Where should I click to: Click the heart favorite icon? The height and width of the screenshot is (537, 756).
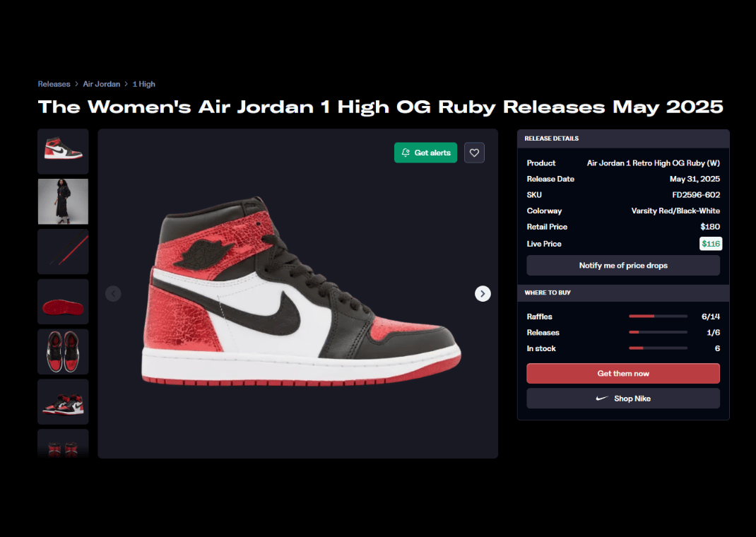pyautogui.click(x=474, y=153)
